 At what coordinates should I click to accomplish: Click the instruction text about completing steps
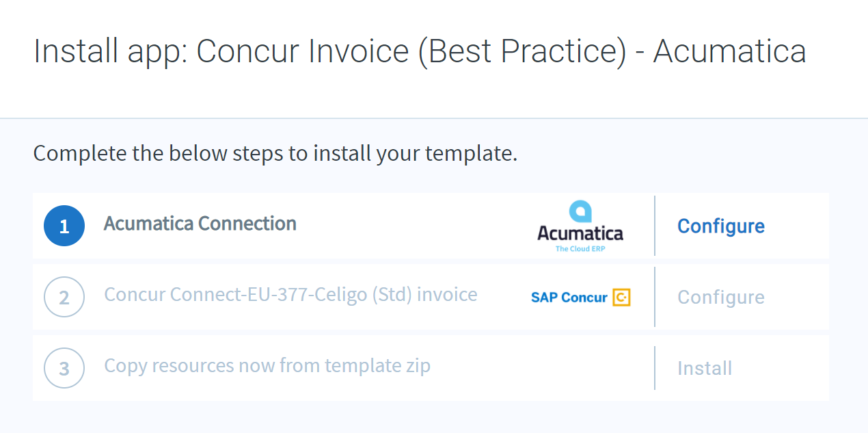click(276, 153)
